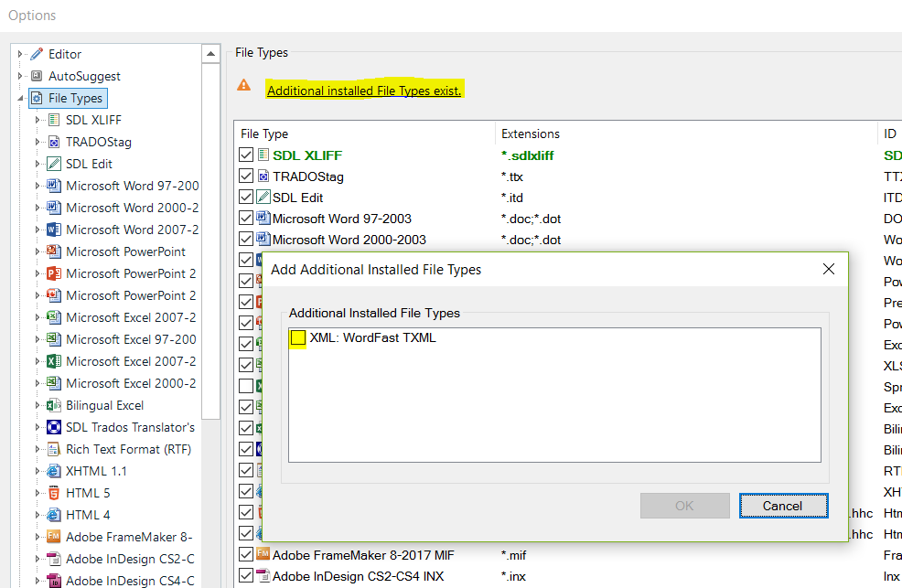Image resolution: width=902 pixels, height=588 pixels.
Task: Click Microsoft PowerPoint icon in tree
Action: click(x=54, y=251)
